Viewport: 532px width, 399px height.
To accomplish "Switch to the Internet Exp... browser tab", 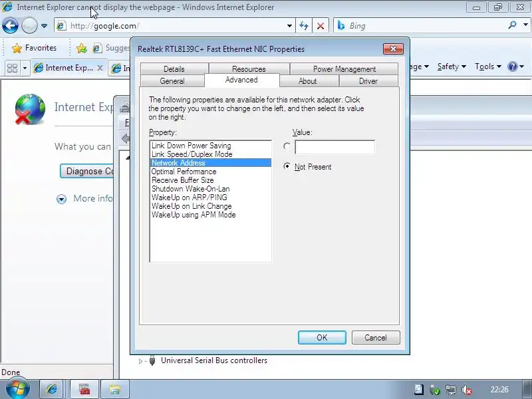I will (69, 68).
